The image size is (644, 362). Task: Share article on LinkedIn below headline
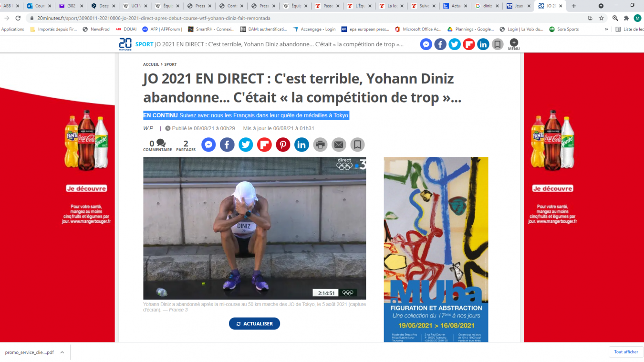[x=301, y=145]
